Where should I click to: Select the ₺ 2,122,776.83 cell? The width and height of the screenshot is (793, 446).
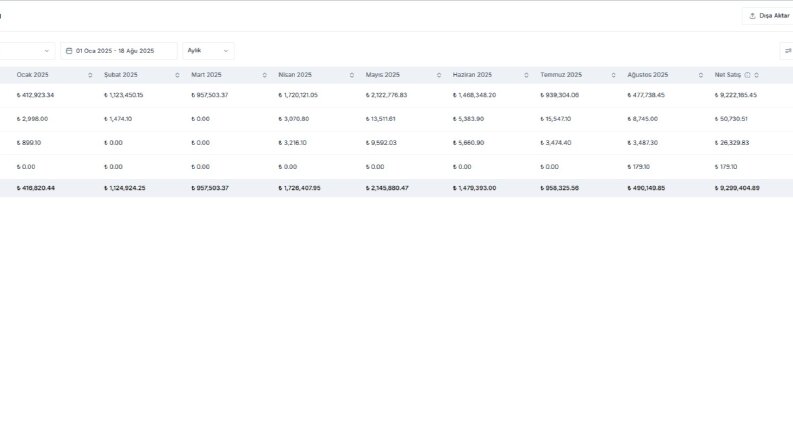coord(386,95)
